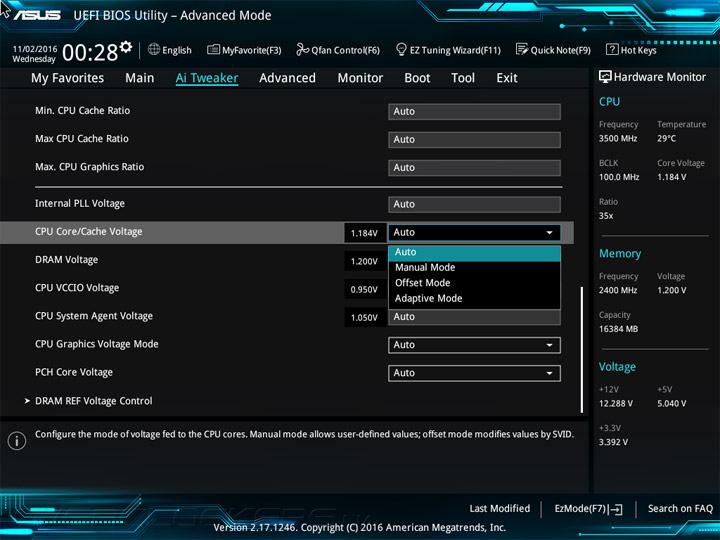The width and height of the screenshot is (720, 540).
Task: Click the settings list vertical scrollbar
Action: [x=581, y=350]
